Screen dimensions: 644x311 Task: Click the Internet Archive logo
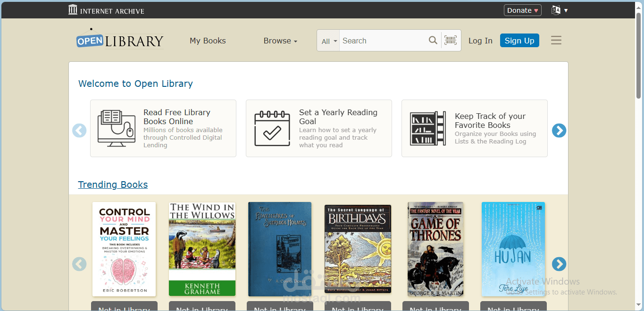tap(106, 10)
